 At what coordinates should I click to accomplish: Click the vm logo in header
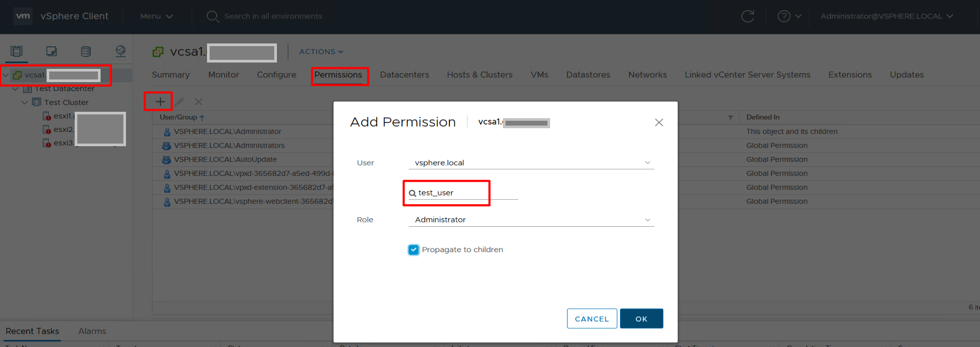23,16
